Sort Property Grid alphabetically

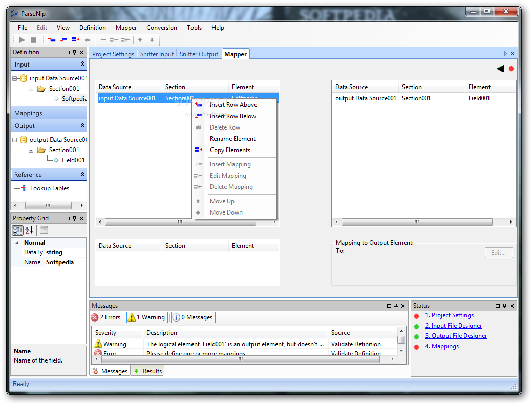[x=29, y=230]
